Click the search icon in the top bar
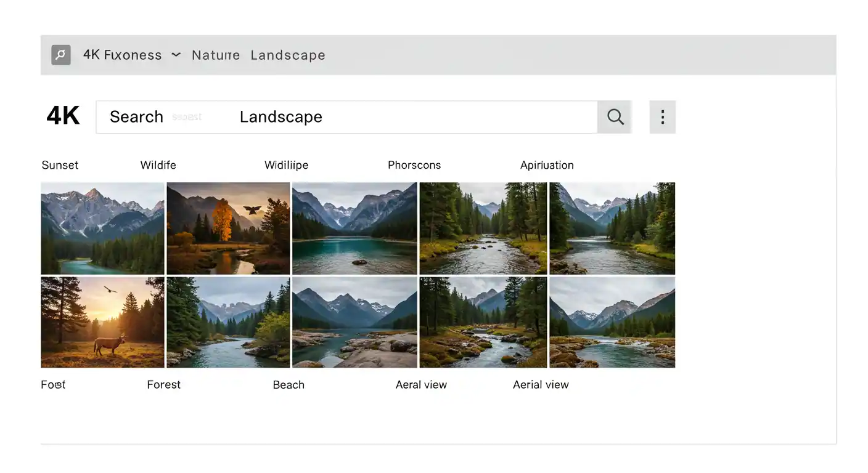Viewport: 868px width, 473px height. point(60,55)
